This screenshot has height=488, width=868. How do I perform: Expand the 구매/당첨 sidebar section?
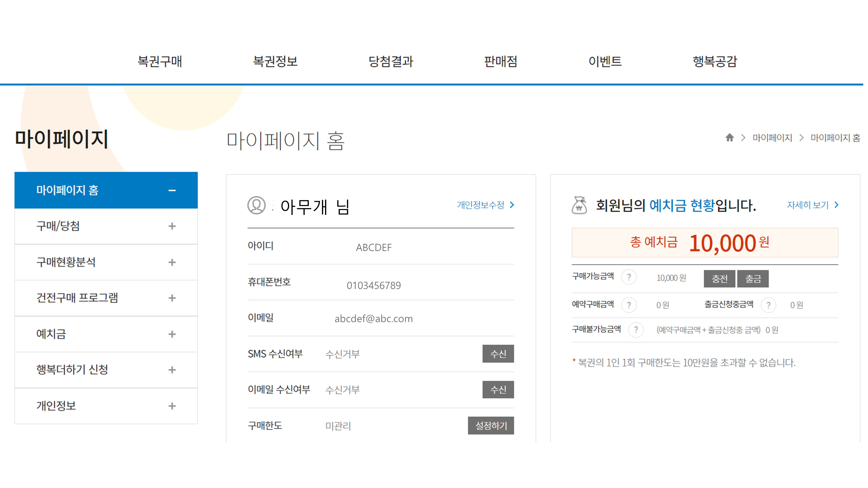pyautogui.click(x=172, y=226)
